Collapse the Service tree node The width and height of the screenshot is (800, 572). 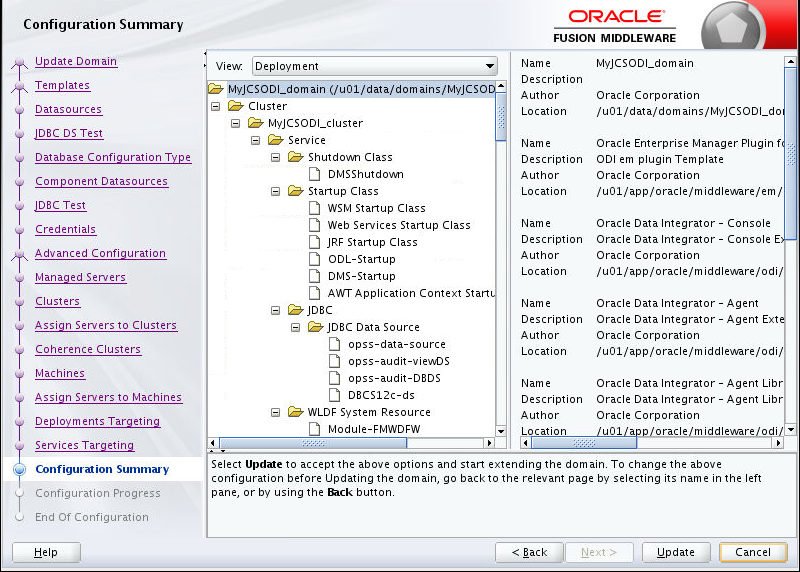(x=256, y=140)
